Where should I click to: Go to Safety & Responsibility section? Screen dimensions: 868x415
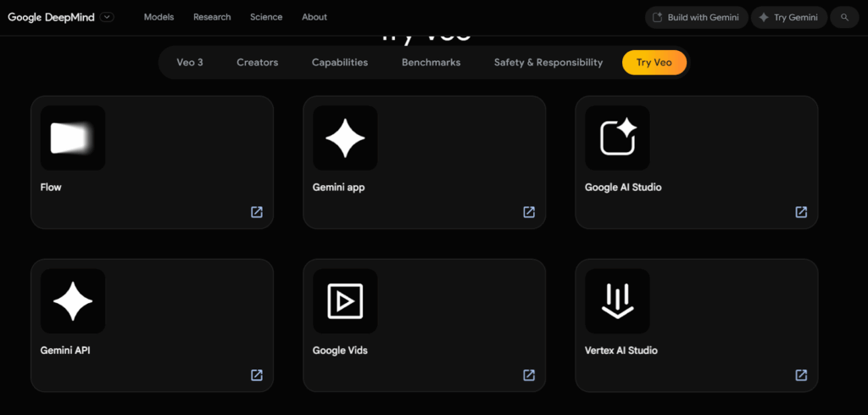click(548, 63)
